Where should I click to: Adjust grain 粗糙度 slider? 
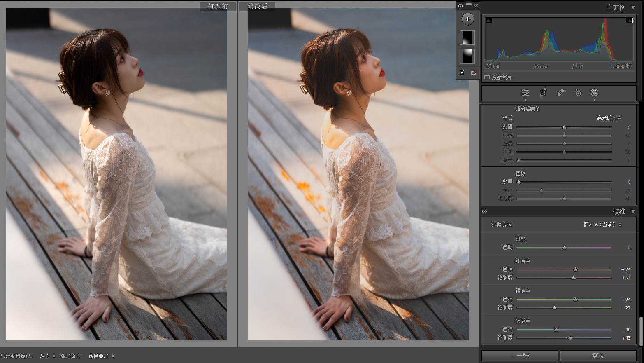(564, 199)
